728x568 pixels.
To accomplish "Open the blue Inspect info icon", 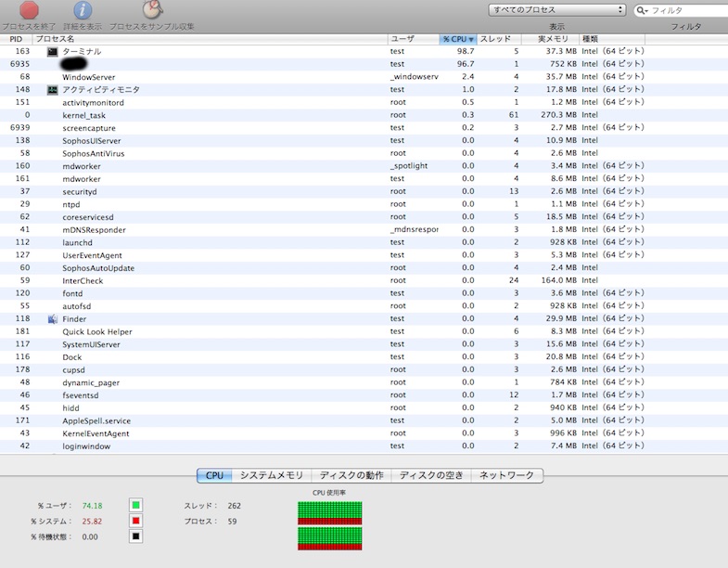I will tap(83, 10).
